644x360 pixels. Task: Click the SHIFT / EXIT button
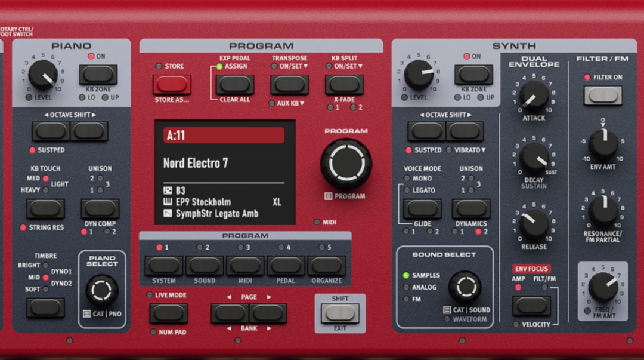(340, 313)
